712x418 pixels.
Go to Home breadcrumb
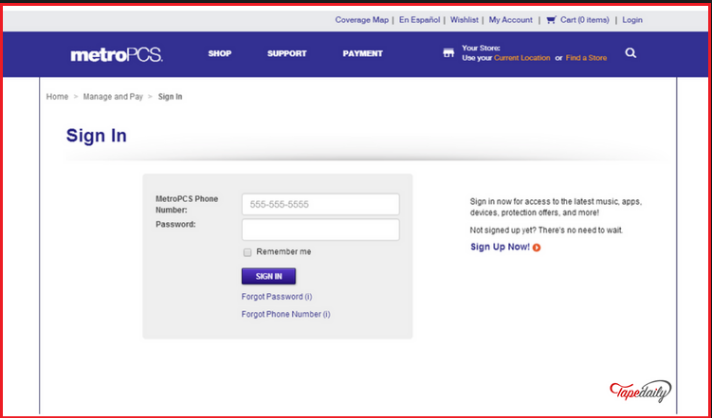[57, 97]
